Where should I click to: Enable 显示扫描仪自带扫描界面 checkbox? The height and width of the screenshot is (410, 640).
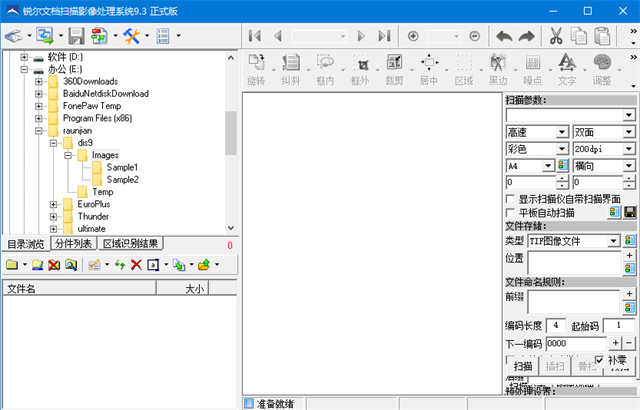pyautogui.click(x=511, y=199)
